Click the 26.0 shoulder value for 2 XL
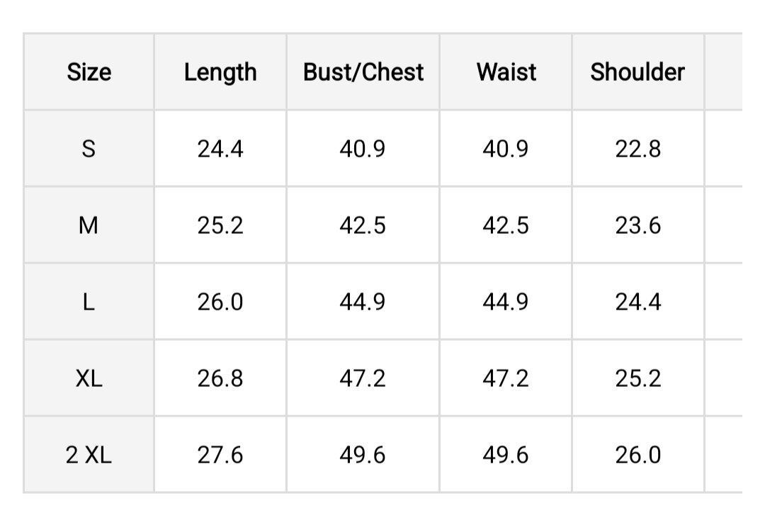This screenshot has height=532, width=765. tap(637, 455)
